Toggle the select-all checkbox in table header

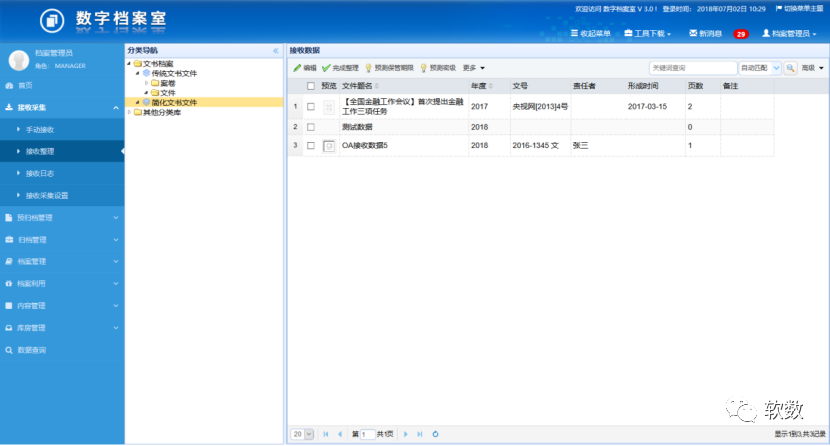point(311,86)
